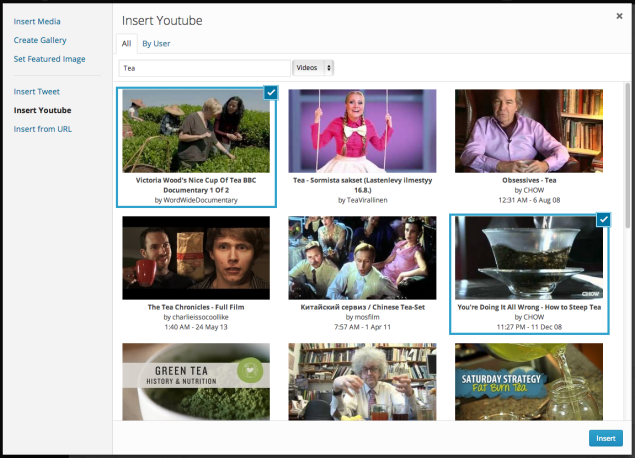The image size is (635, 458).
Task: Switch to the All tab
Action: pos(126,43)
